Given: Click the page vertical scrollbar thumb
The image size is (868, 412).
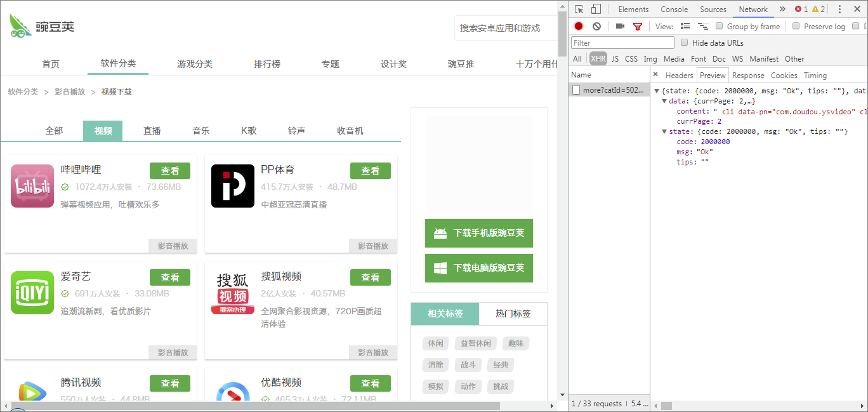Looking at the screenshot, I should click(x=562, y=35).
